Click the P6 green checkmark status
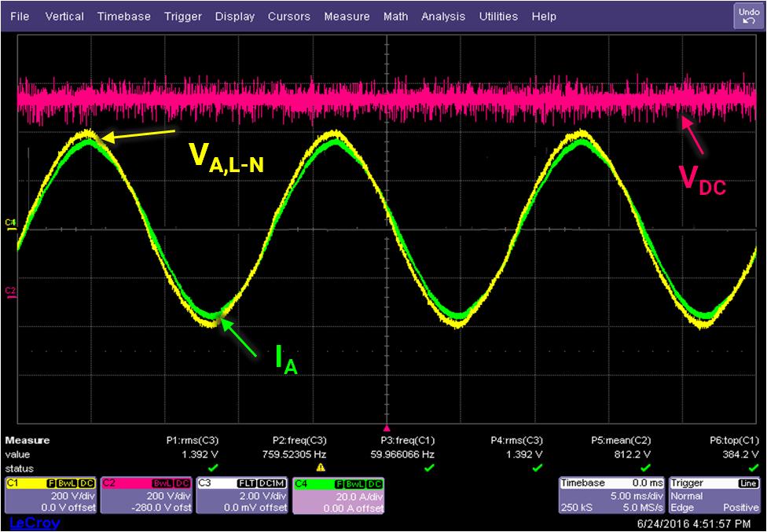The height and width of the screenshot is (532, 767). (754, 468)
